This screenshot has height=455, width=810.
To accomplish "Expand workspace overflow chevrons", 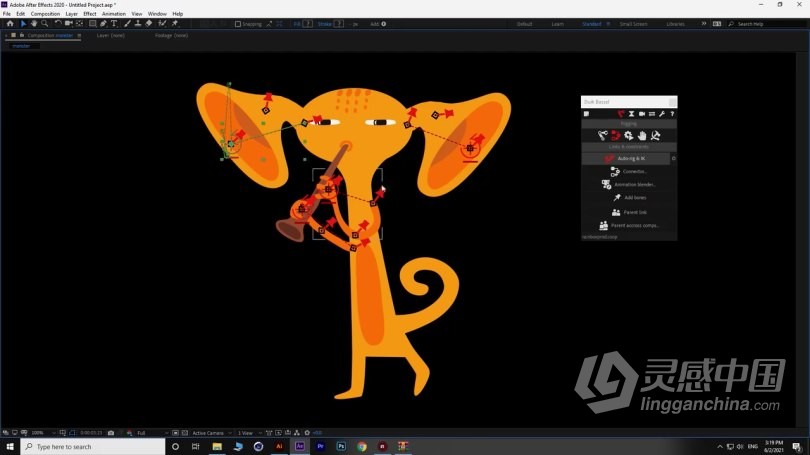I will [x=704, y=24].
